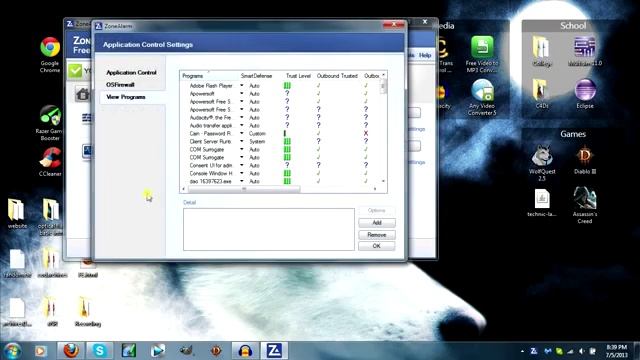Open the WolfQuest 2.5 game icon
Image resolution: width=640 pixels, height=360 pixels.
point(542,163)
